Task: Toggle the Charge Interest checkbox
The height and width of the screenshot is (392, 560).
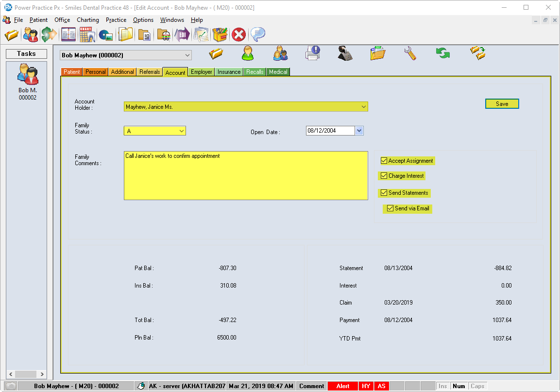Action: click(x=384, y=176)
